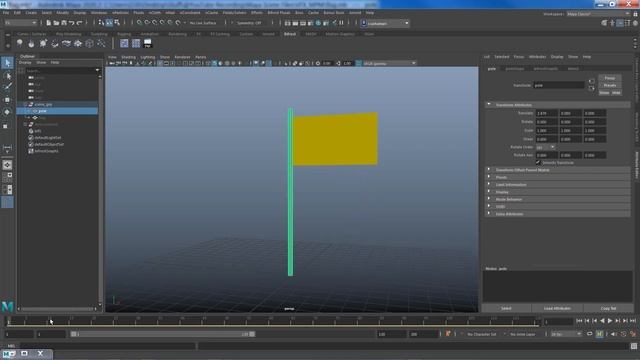The width and height of the screenshot is (640, 360).
Task: Toggle the select by object type mode icon
Action: coord(109,23)
